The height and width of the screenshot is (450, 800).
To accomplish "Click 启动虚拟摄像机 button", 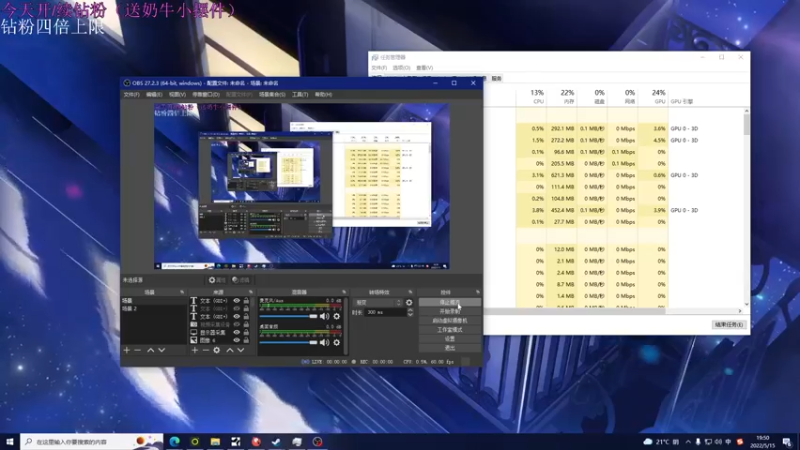I will click(x=449, y=320).
